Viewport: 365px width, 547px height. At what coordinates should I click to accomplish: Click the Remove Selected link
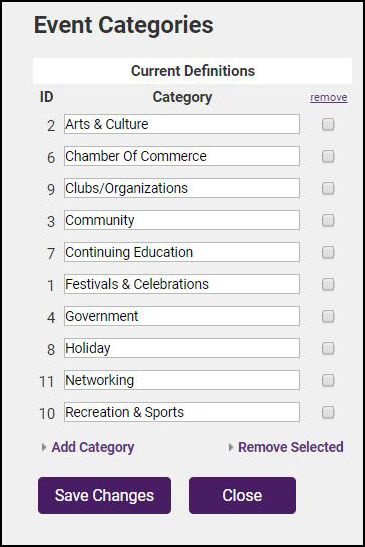coord(291,447)
